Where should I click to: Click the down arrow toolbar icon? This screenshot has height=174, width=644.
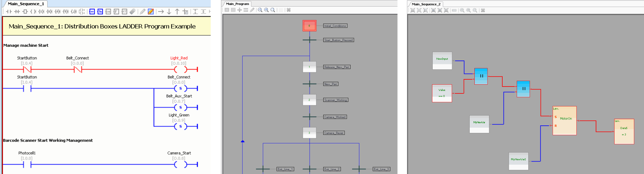tap(169, 12)
